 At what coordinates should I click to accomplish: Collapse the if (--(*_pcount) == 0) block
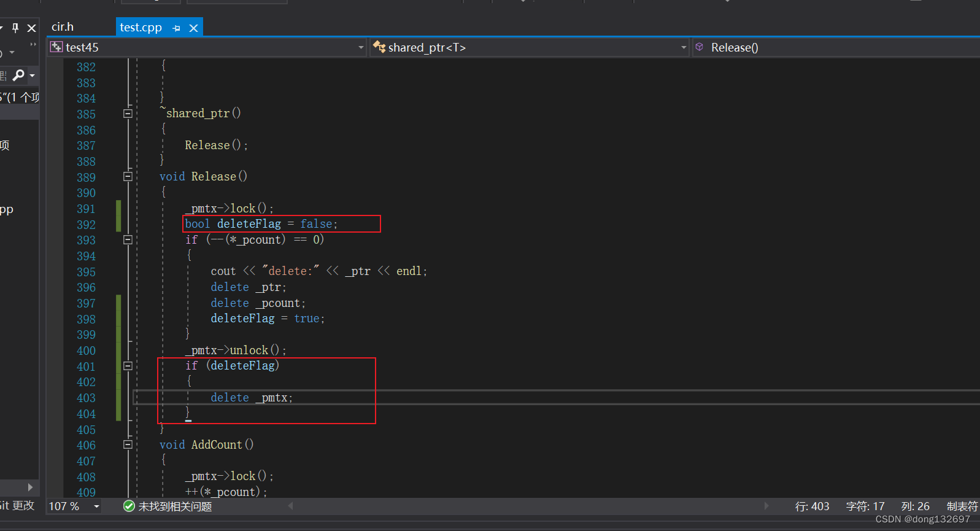pyautogui.click(x=128, y=240)
